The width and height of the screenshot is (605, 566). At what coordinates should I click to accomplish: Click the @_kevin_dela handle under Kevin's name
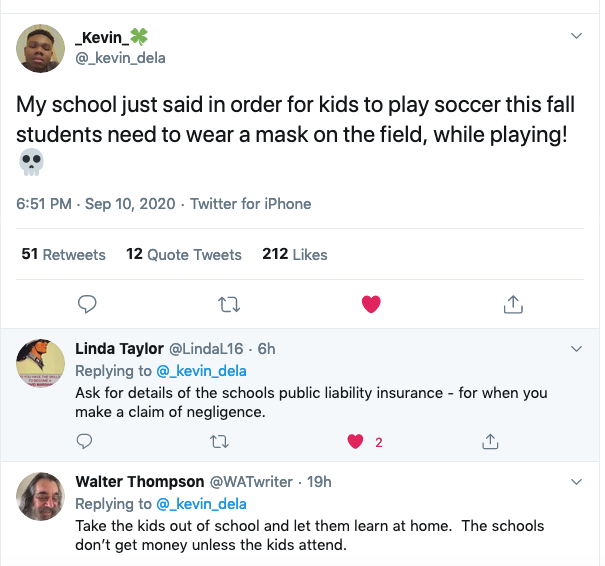click(x=121, y=57)
